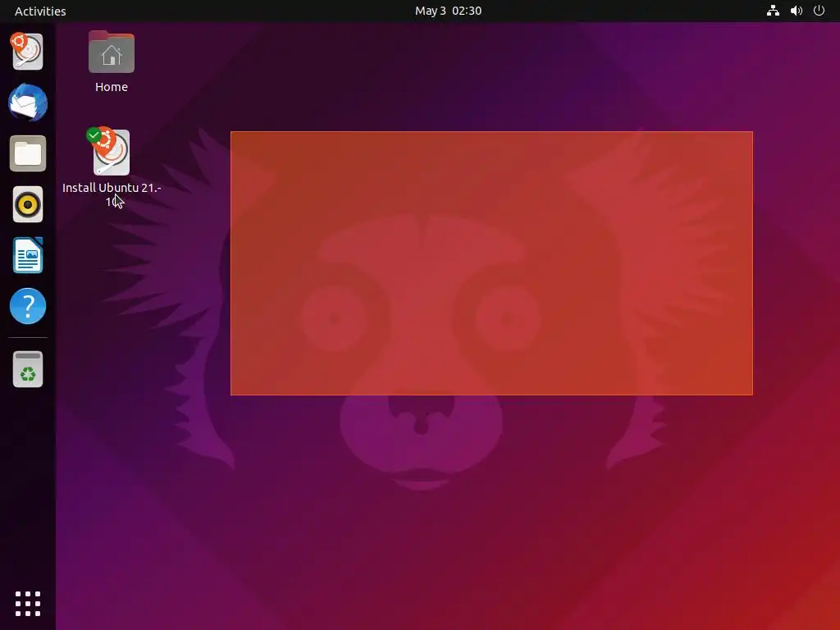840x630 pixels.
Task: Open the clock May 3 02:30 menu
Action: [x=448, y=11]
